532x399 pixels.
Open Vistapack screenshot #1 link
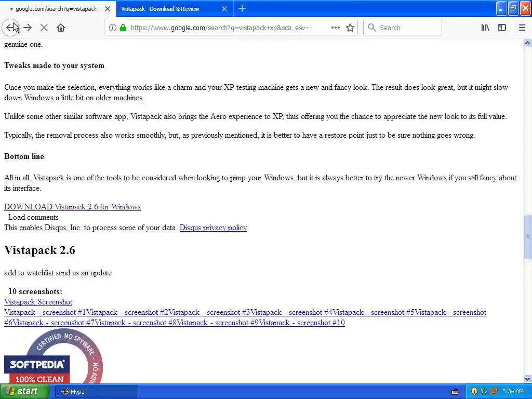45,312
